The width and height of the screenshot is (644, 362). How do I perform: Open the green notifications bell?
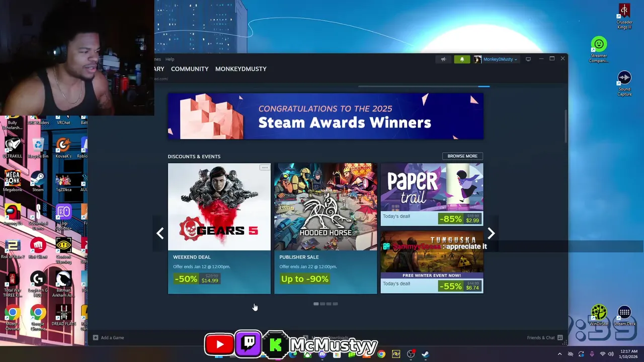462,59
